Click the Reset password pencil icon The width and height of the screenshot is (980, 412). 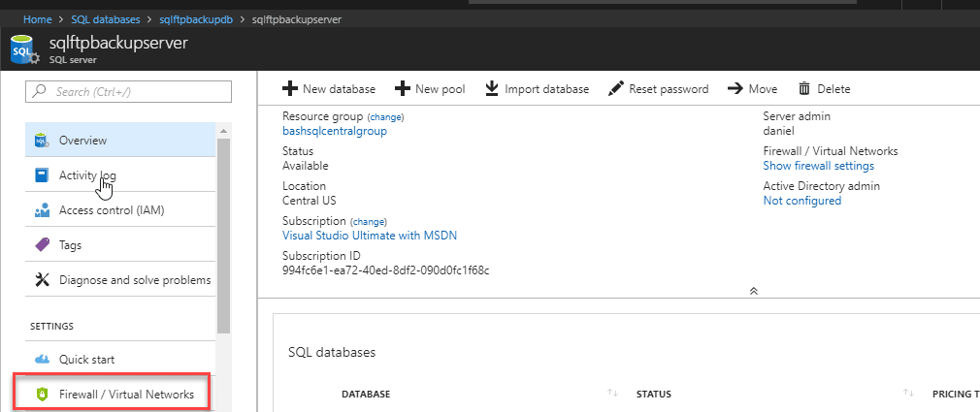click(x=615, y=88)
